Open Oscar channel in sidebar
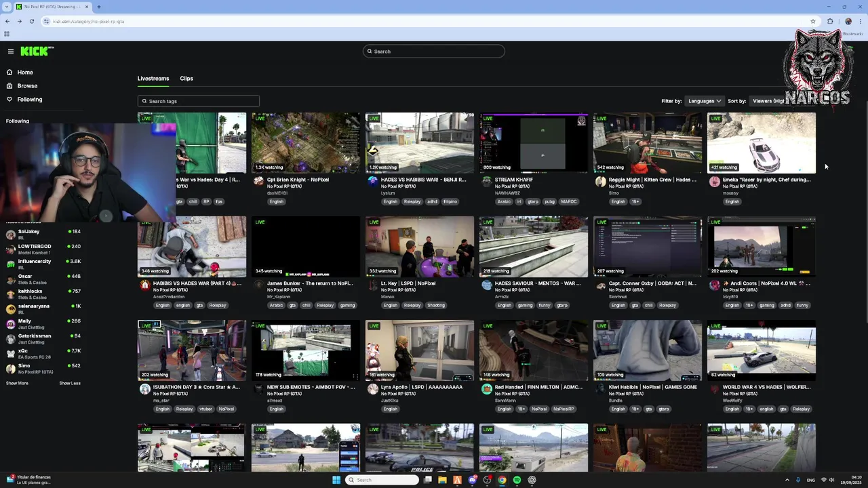 [x=42, y=279]
